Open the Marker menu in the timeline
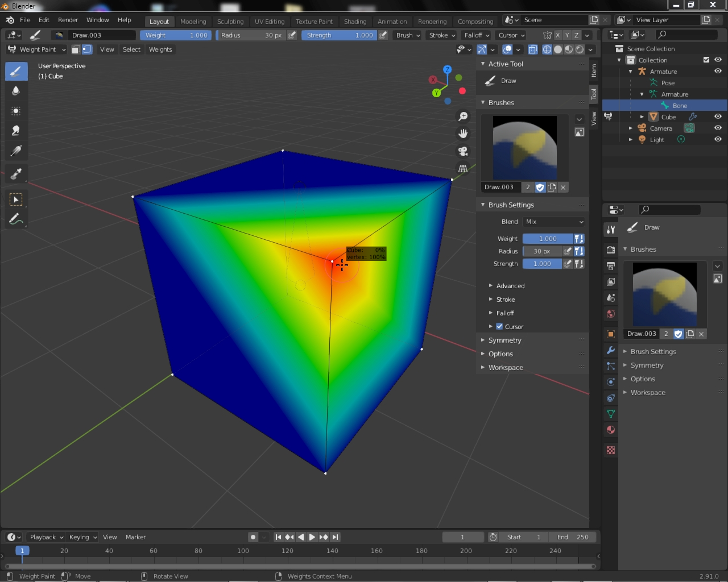 pos(135,537)
